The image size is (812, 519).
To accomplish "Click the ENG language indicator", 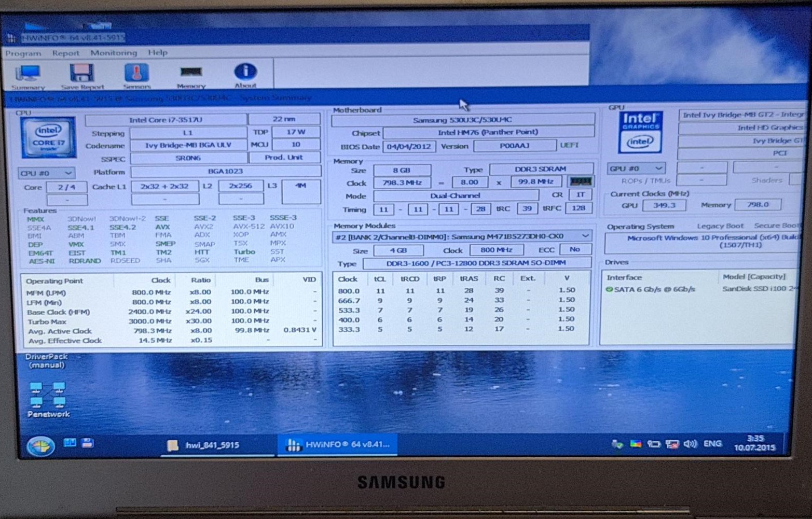I will [712, 443].
